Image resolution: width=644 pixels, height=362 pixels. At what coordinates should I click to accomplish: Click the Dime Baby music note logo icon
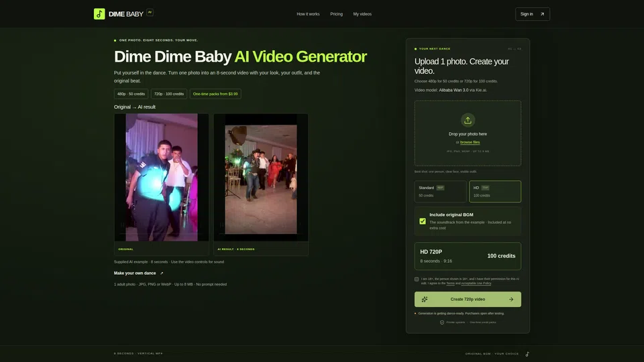(99, 14)
